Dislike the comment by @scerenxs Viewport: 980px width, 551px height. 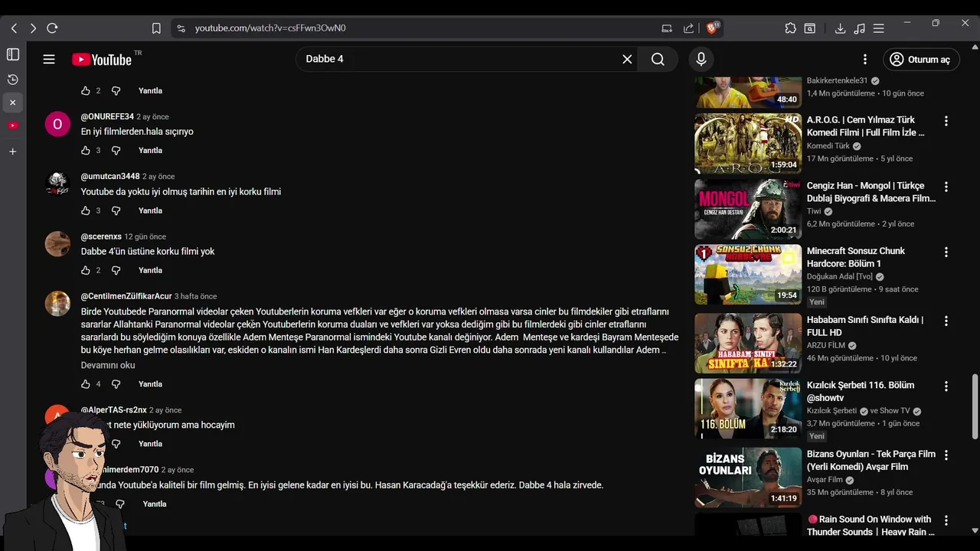pyautogui.click(x=116, y=270)
